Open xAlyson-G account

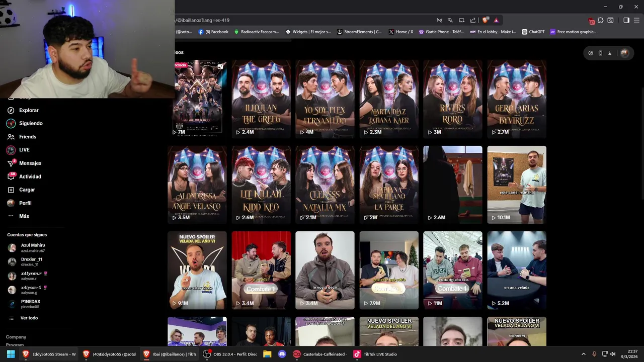[x=28, y=290]
